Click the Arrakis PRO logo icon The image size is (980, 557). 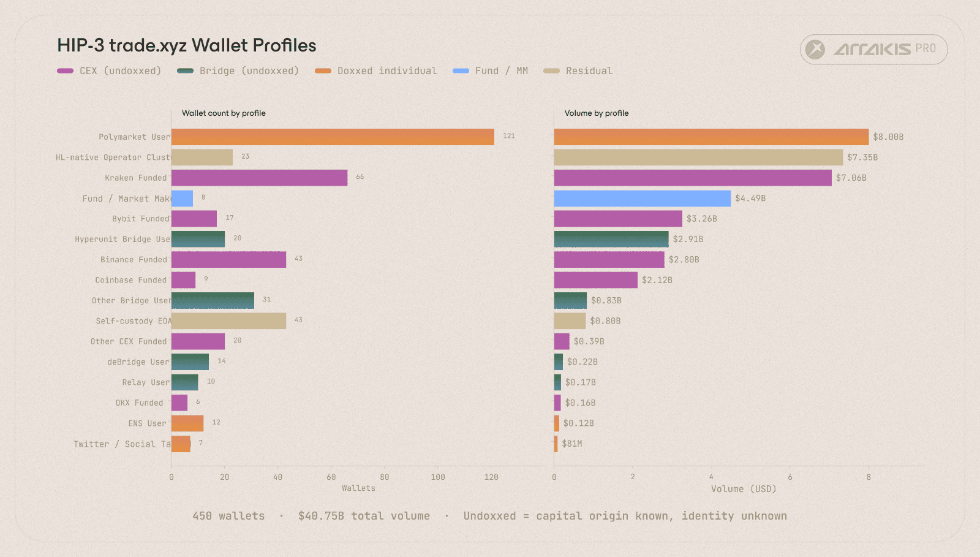pyautogui.click(x=815, y=49)
